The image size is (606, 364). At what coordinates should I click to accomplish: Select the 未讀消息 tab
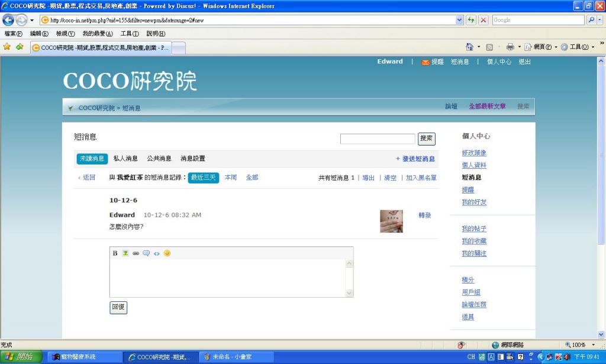pyautogui.click(x=92, y=159)
